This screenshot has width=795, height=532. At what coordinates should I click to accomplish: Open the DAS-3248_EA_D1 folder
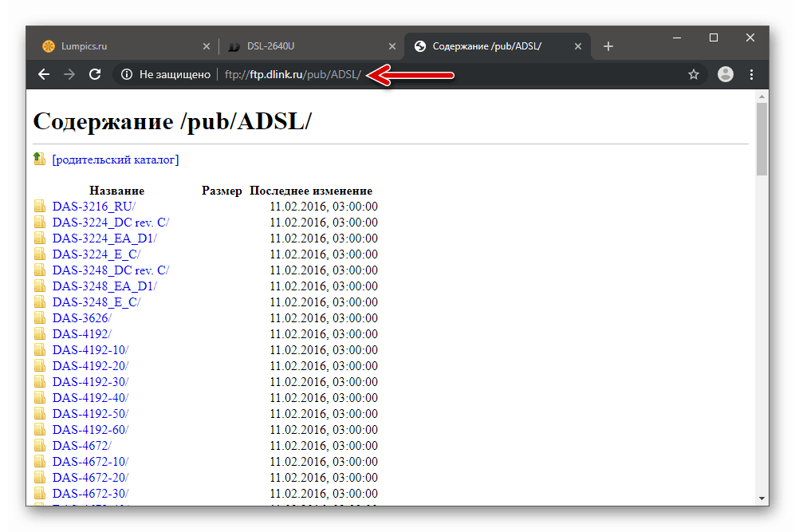coord(104,286)
